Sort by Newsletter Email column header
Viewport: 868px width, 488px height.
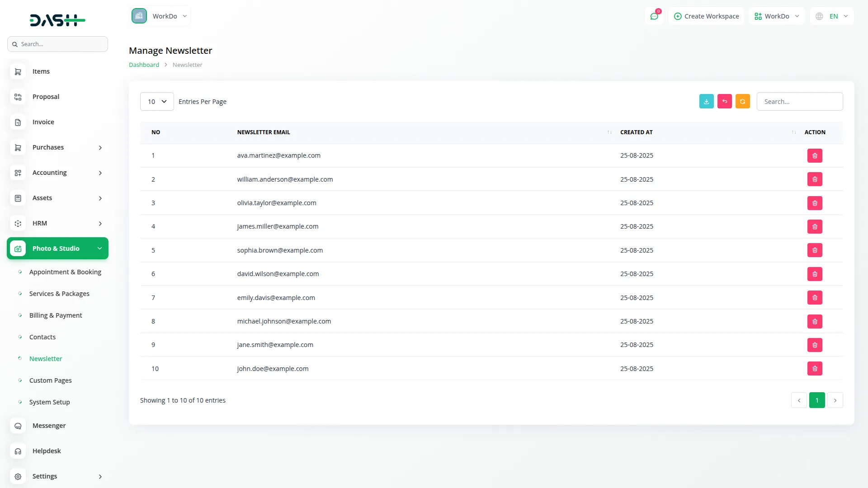[264, 132]
